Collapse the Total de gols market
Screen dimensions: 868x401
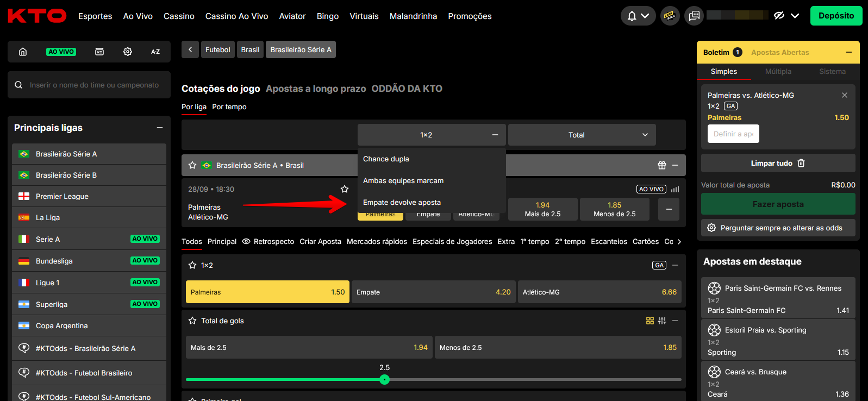point(675,321)
